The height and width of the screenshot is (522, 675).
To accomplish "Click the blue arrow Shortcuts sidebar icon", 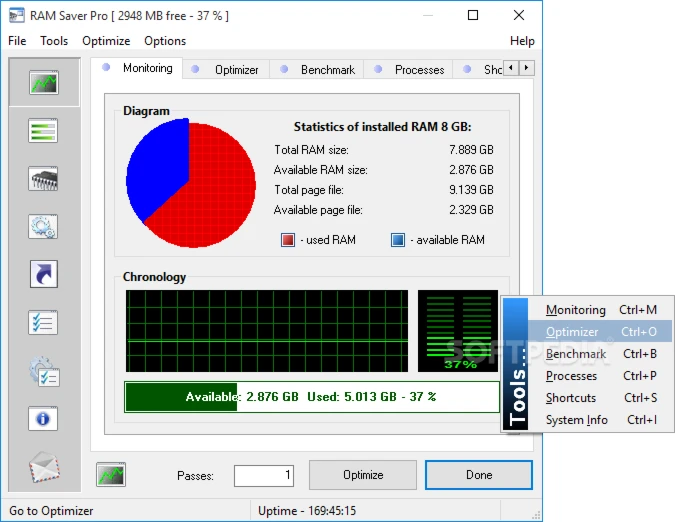I will tap(43, 274).
